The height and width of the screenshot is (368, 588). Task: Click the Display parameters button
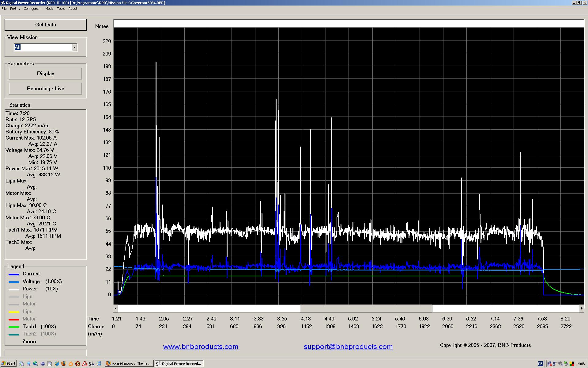point(45,73)
